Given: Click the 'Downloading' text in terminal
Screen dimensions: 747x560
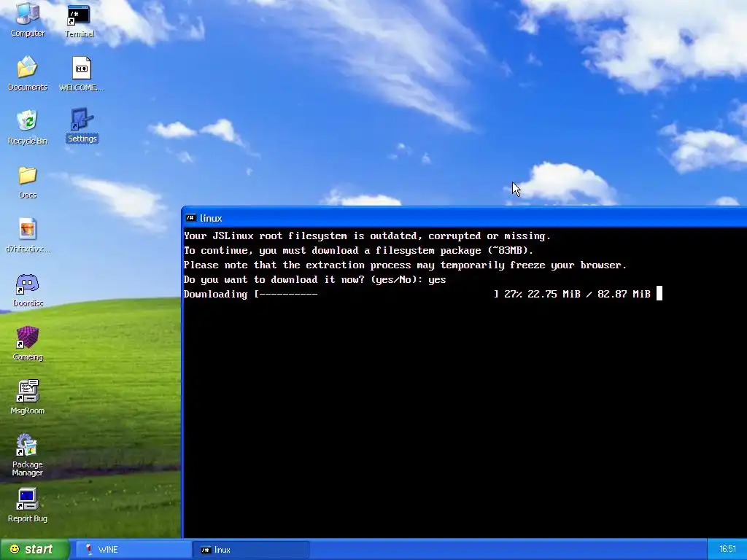Looking at the screenshot, I should point(215,294).
